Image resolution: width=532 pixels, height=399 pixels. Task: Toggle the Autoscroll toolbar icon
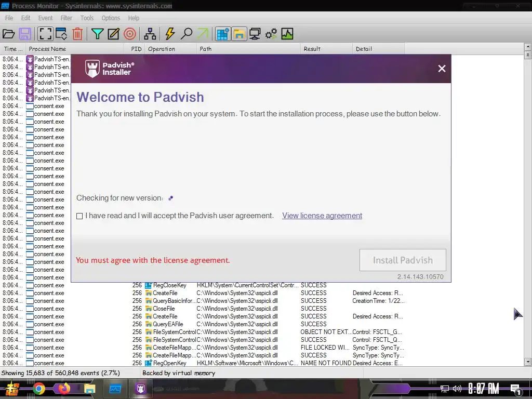(61, 34)
